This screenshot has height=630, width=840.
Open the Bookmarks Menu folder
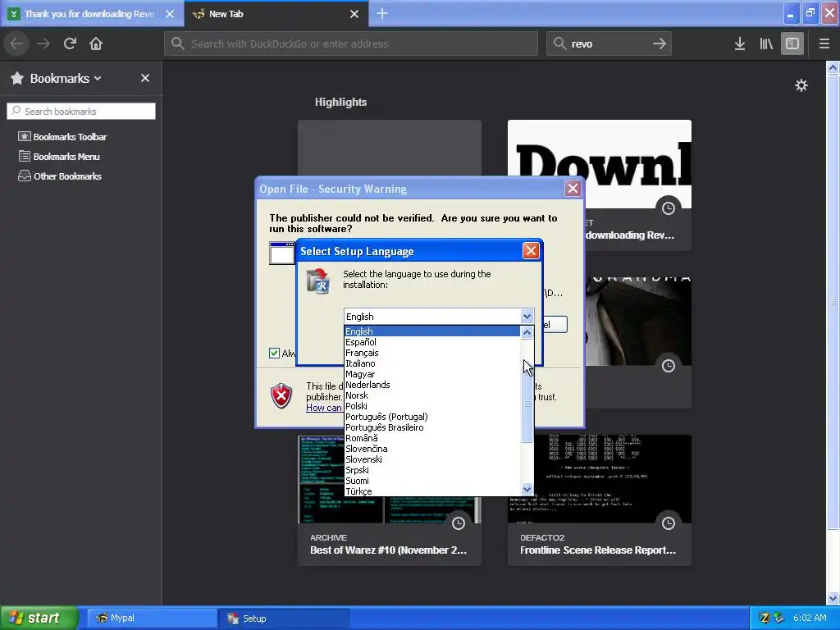tap(59, 157)
